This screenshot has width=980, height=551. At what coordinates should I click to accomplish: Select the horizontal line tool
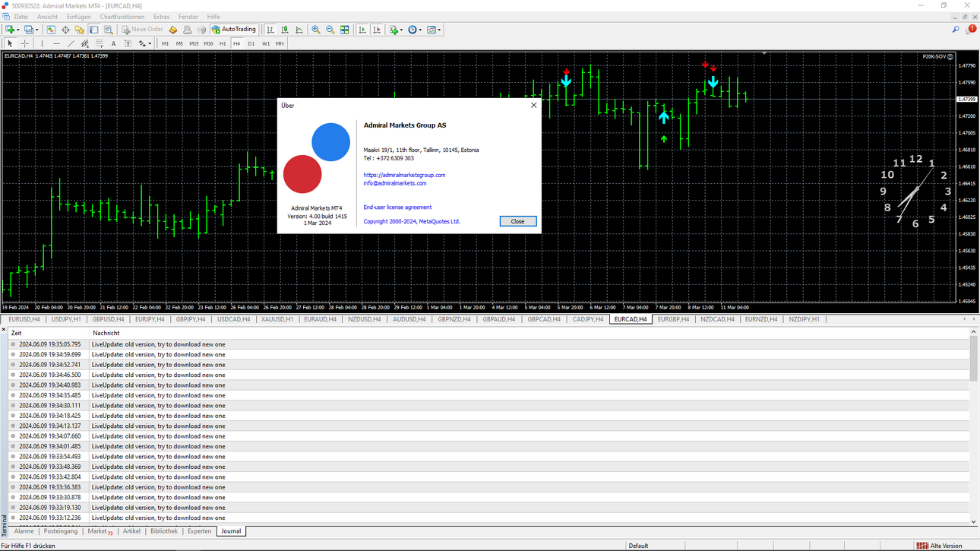coord(56,43)
